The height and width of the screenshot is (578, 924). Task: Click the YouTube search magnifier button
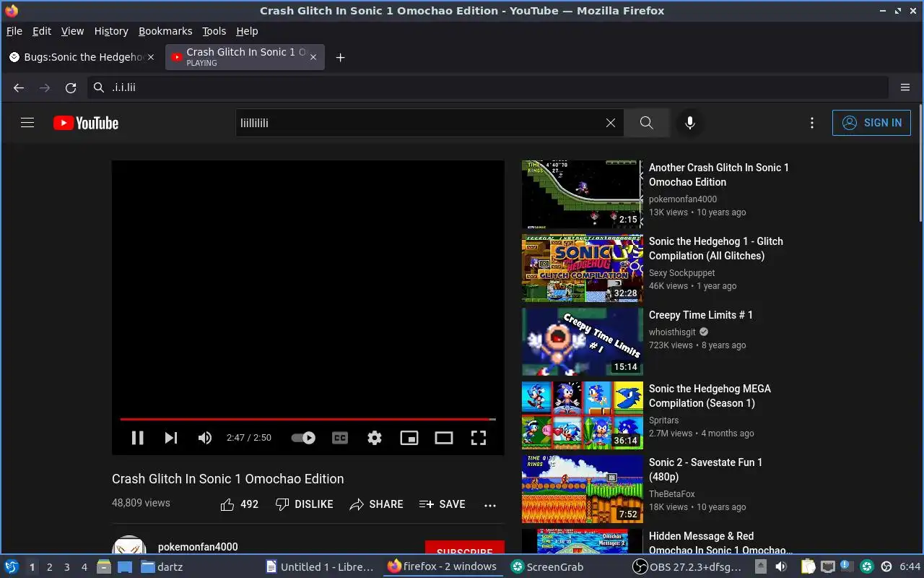pos(647,123)
